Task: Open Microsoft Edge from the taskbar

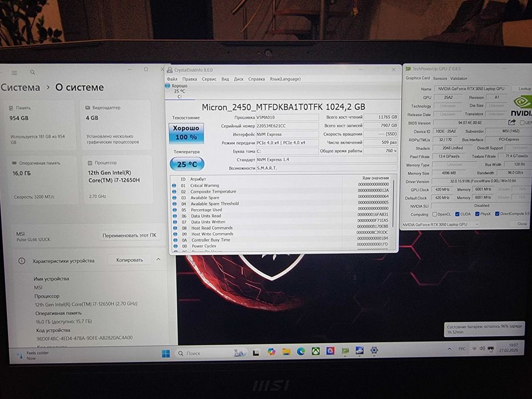Action: [301, 351]
